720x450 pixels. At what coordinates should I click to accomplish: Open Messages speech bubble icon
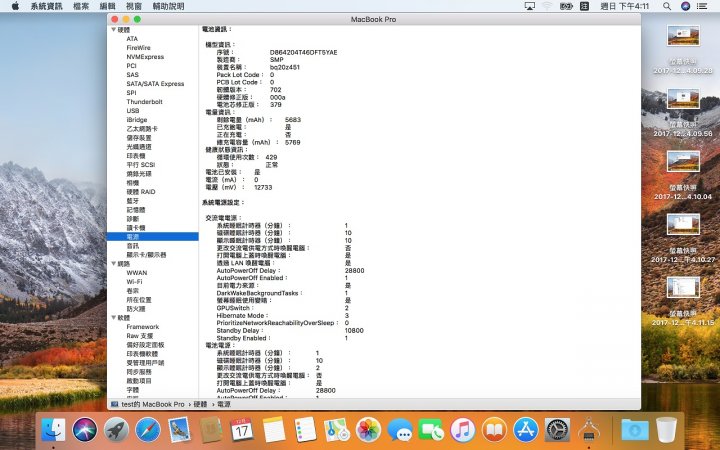399,430
